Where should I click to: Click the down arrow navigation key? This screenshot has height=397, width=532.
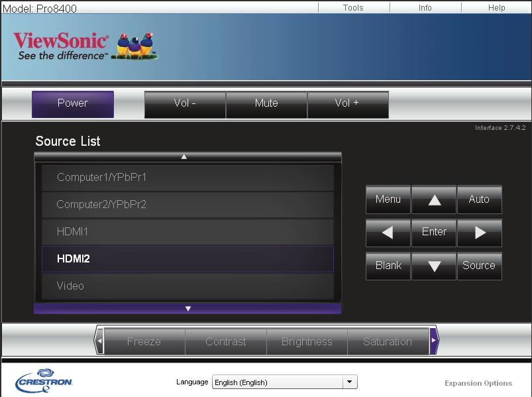click(433, 266)
